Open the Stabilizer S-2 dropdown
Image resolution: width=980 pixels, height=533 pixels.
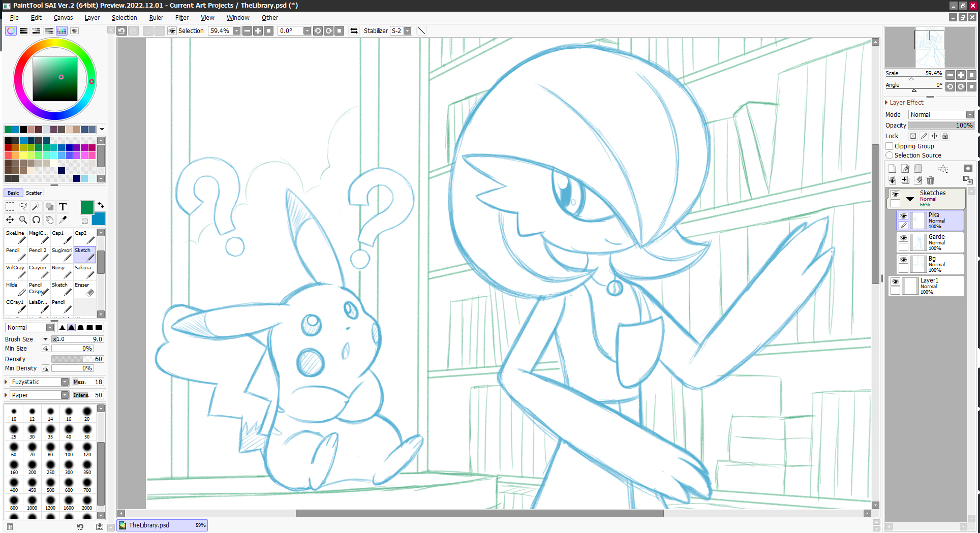tap(407, 30)
